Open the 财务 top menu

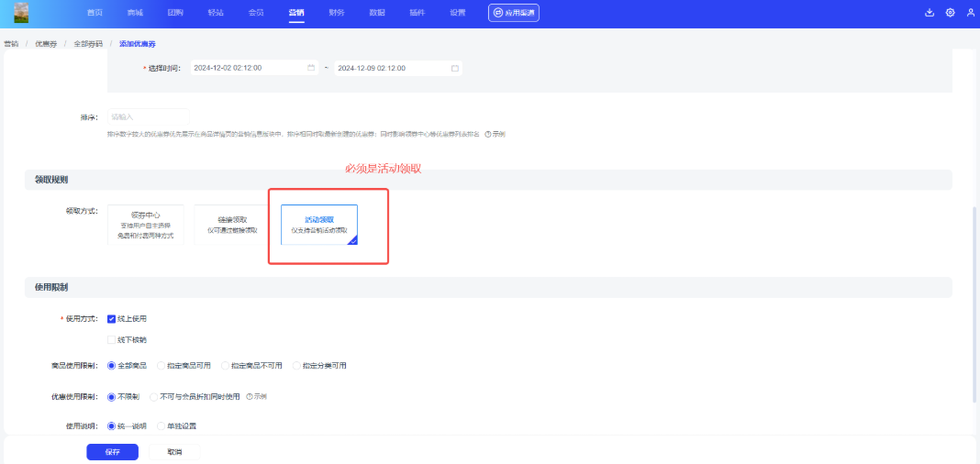pos(336,13)
